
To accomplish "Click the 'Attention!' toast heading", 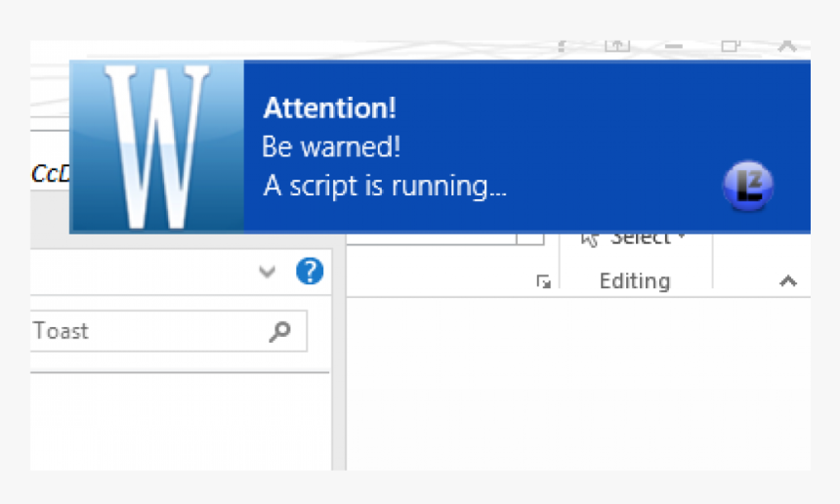I will [329, 108].
